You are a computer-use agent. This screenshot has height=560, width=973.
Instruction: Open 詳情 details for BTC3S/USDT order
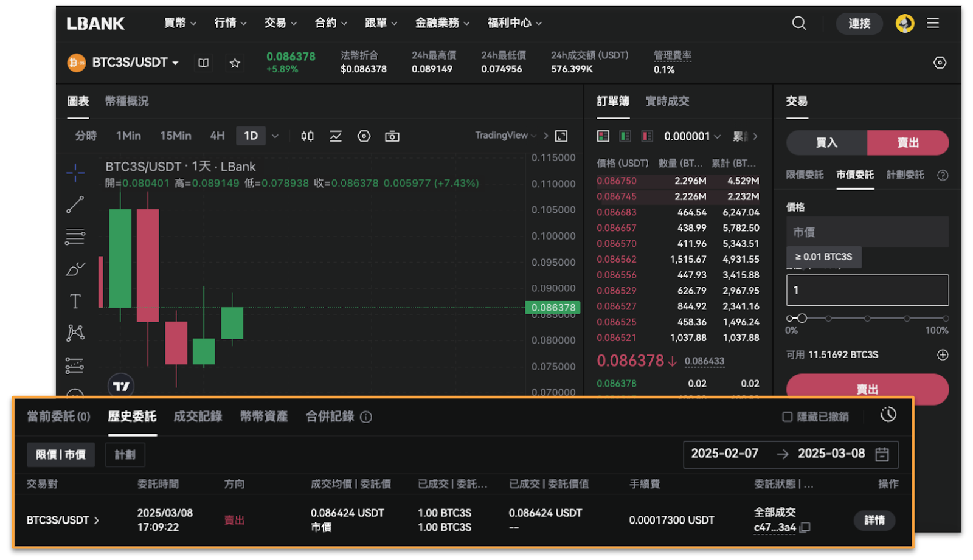pyautogui.click(x=874, y=520)
